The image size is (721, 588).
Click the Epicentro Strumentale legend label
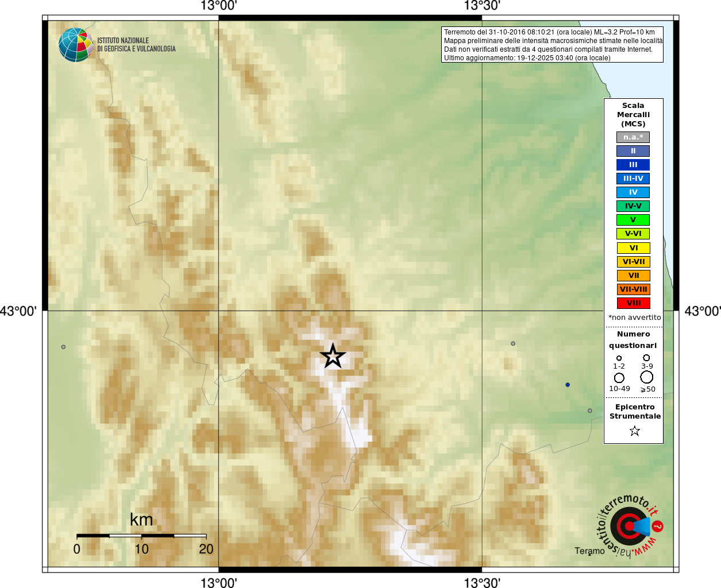635,412
